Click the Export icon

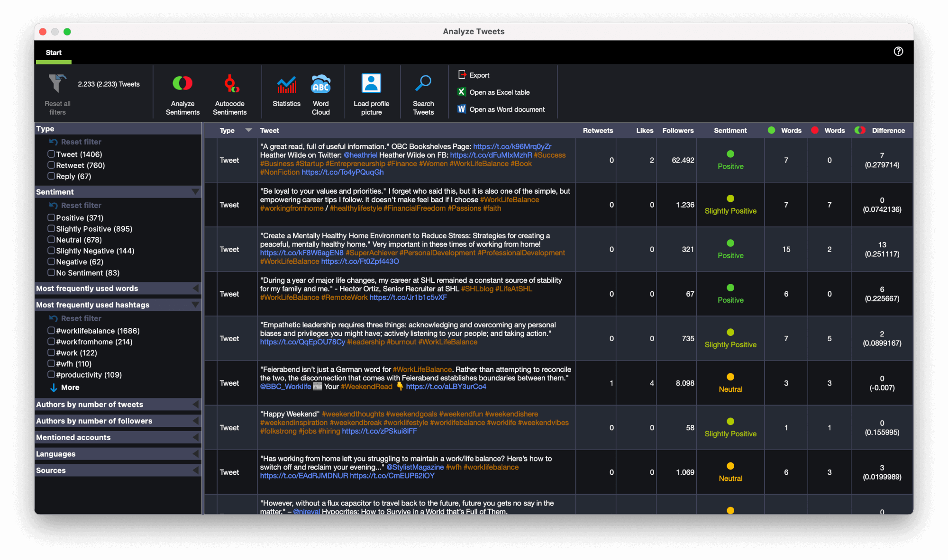(x=462, y=74)
